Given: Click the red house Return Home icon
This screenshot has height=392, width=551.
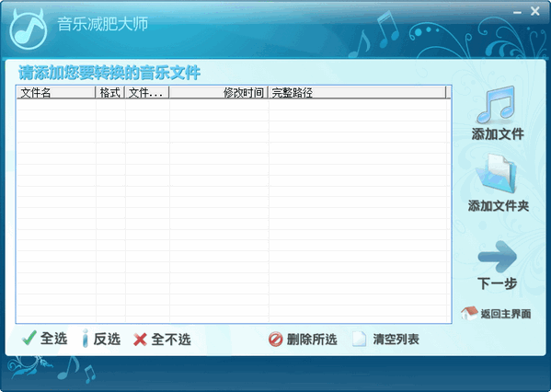Looking at the screenshot, I should [x=469, y=313].
